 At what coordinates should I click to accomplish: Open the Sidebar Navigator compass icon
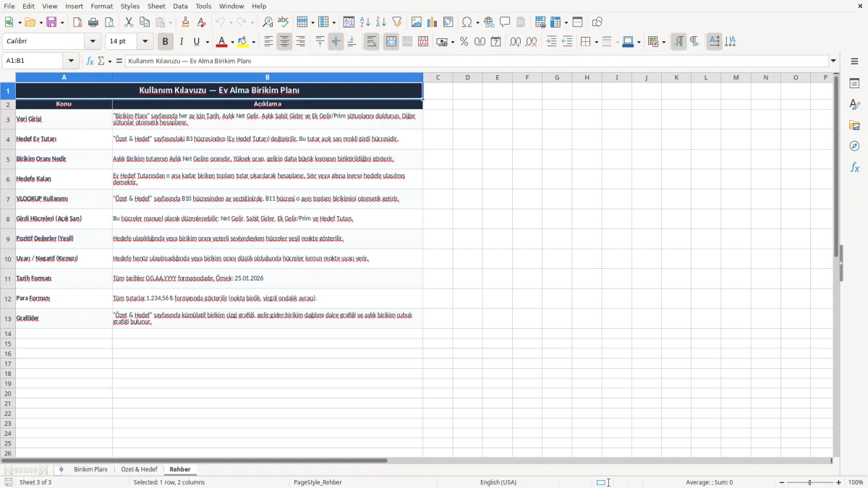click(x=854, y=146)
